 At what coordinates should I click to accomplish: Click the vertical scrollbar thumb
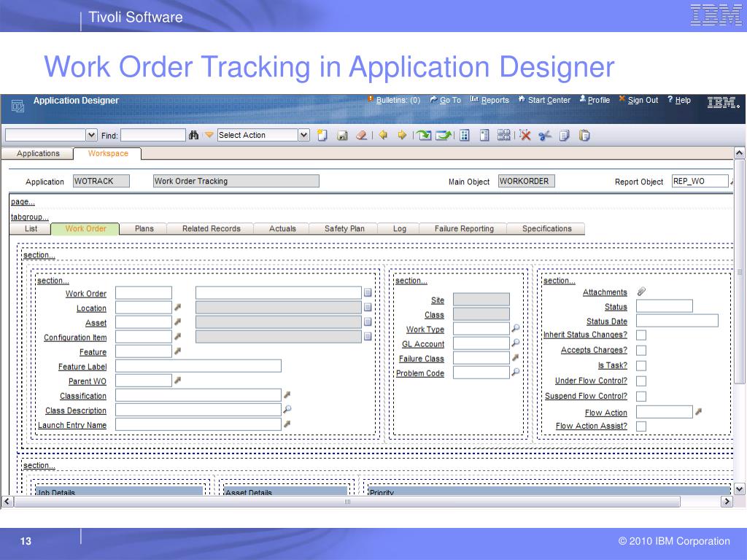coord(739,271)
